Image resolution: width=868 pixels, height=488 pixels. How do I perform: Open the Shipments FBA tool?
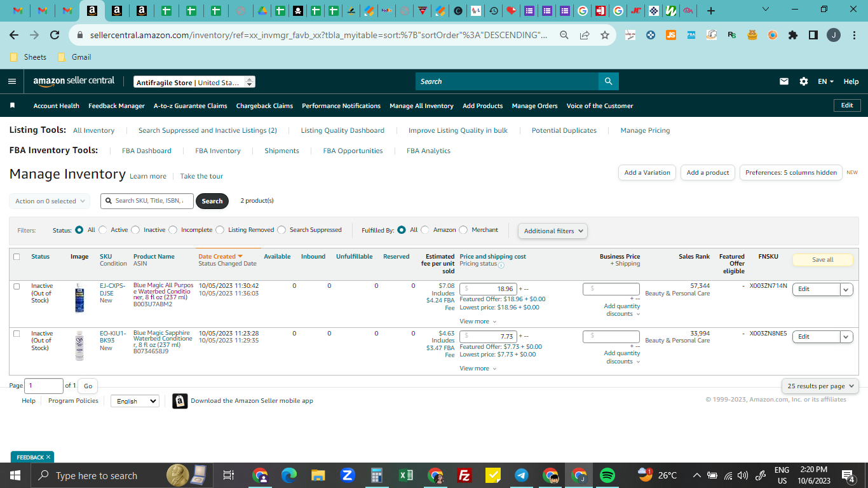pyautogui.click(x=281, y=151)
